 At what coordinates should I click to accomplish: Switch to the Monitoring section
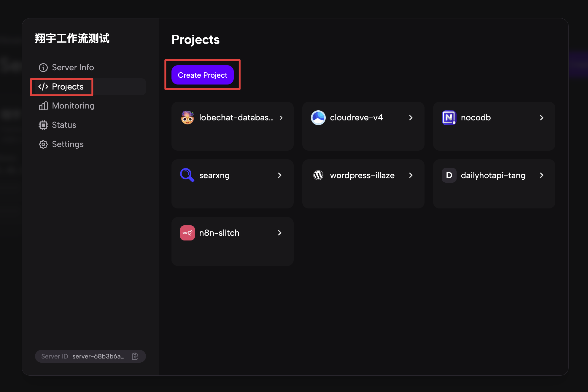73,106
